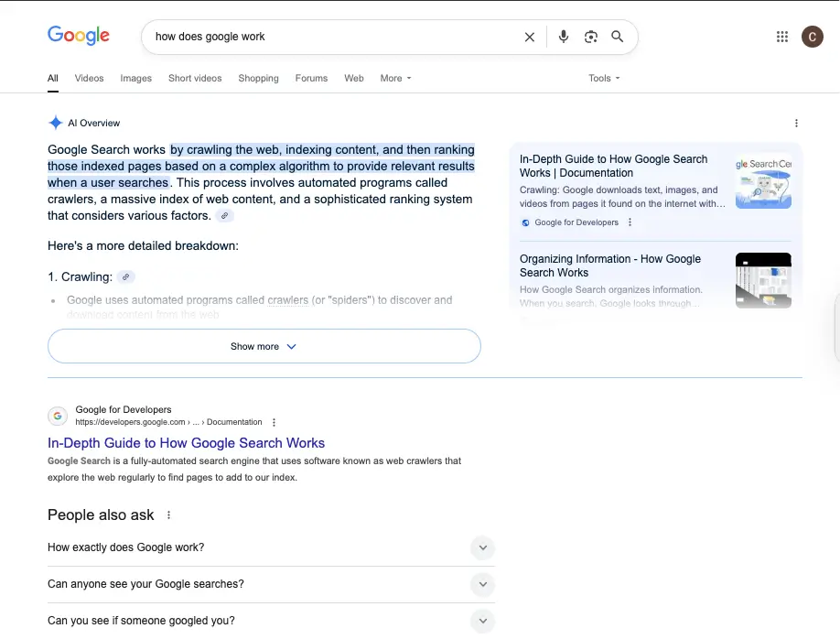This screenshot has height=639, width=840.
Task: Expand 'How exactly does Google work?' question
Action: (x=271, y=547)
